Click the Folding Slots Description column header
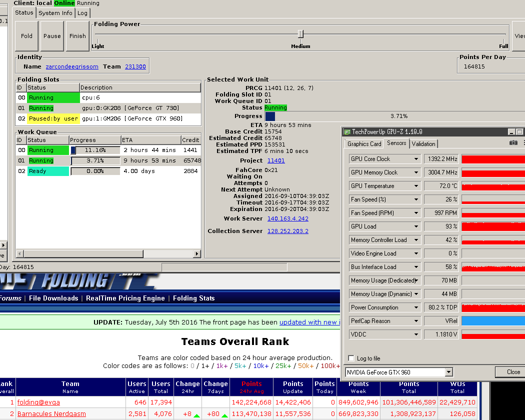 point(140,88)
